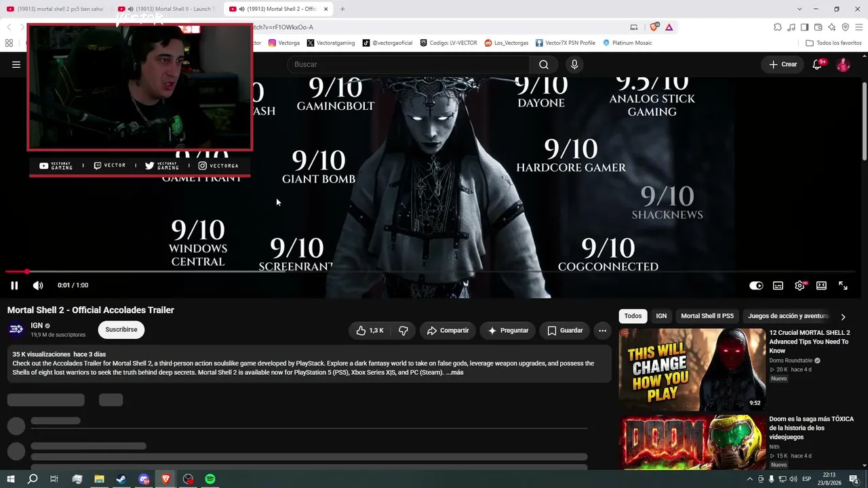Open the Mortal Shell 2 tips video thumbnail

[x=692, y=369]
